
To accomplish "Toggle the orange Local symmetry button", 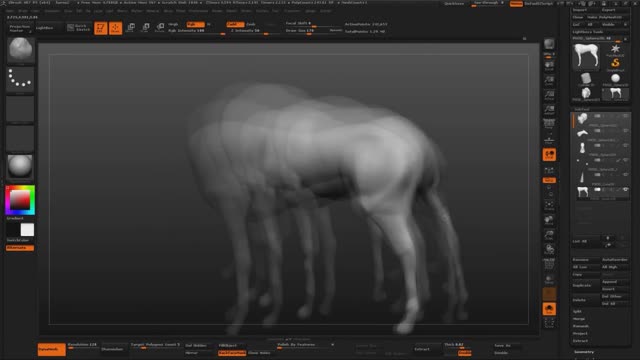I will 549,155.
